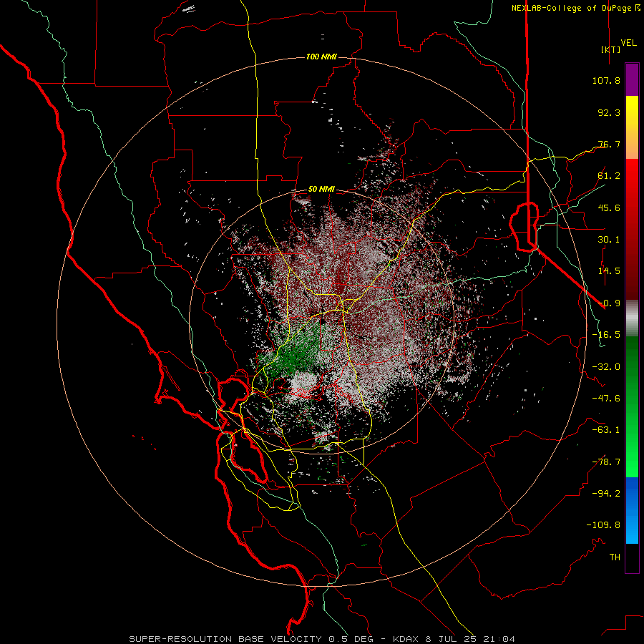This screenshot has height=644, width=644.
Task: Click the 50 NMI range ring label
Action: click(x=321, y=190)
